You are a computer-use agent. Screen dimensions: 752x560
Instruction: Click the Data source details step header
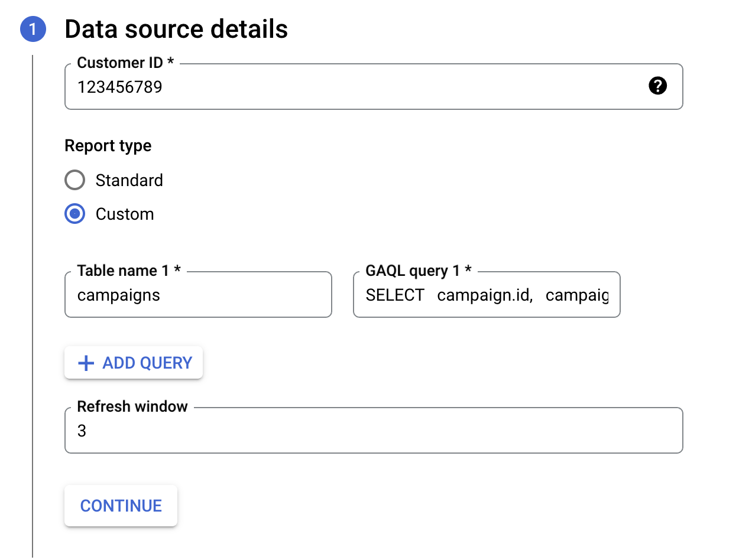pyautogui.click(x=176, y=28)
